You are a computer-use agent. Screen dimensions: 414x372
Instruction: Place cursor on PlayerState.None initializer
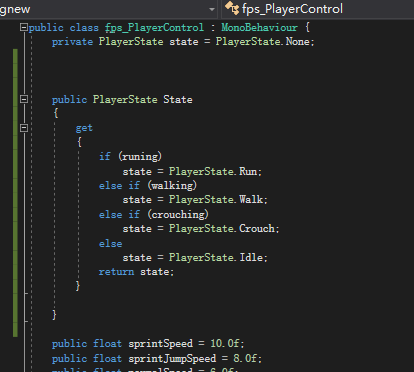click(x=264, y=42)
